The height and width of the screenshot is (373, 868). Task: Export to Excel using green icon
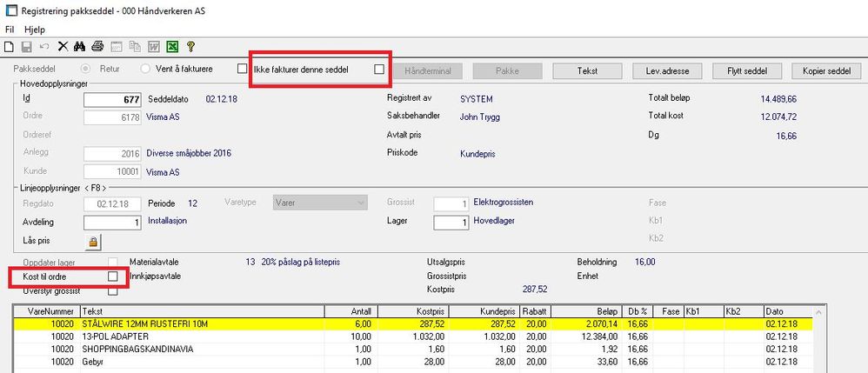click(172, 46)
